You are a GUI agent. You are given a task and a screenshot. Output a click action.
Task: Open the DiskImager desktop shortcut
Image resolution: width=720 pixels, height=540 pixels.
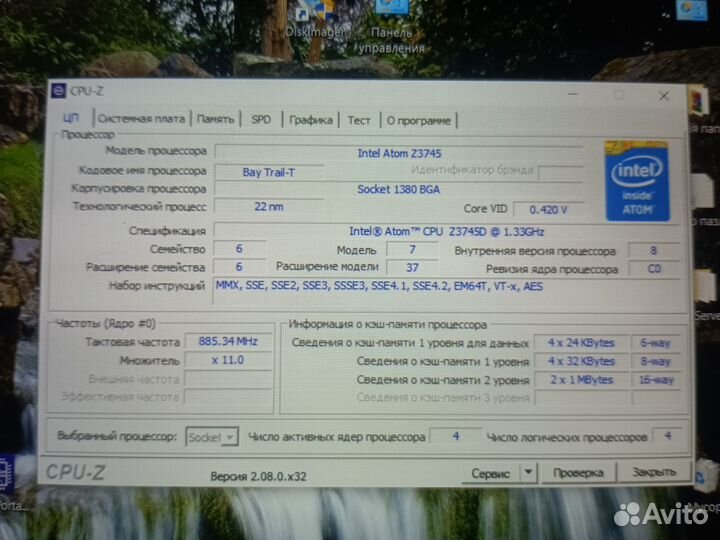tap(315, 21)
